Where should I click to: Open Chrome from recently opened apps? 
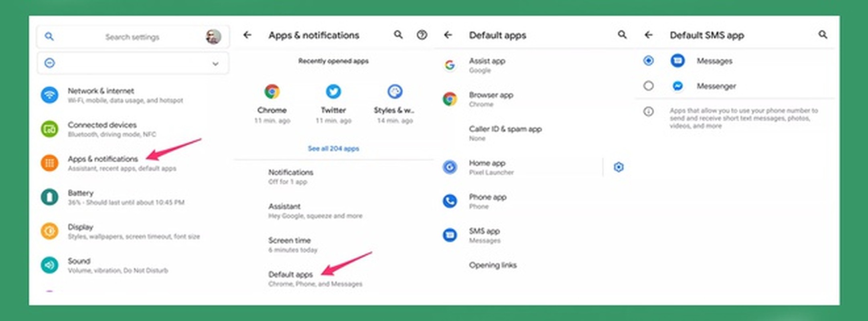[x=272, y=91]
